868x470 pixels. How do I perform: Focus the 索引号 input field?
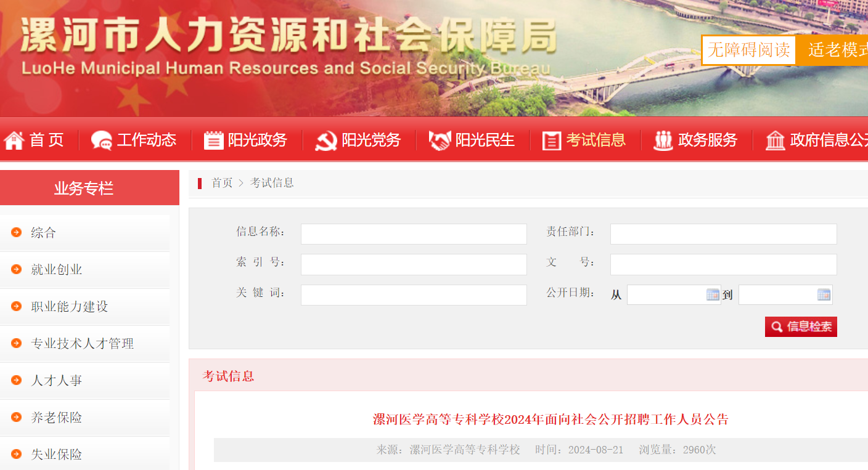414,264
